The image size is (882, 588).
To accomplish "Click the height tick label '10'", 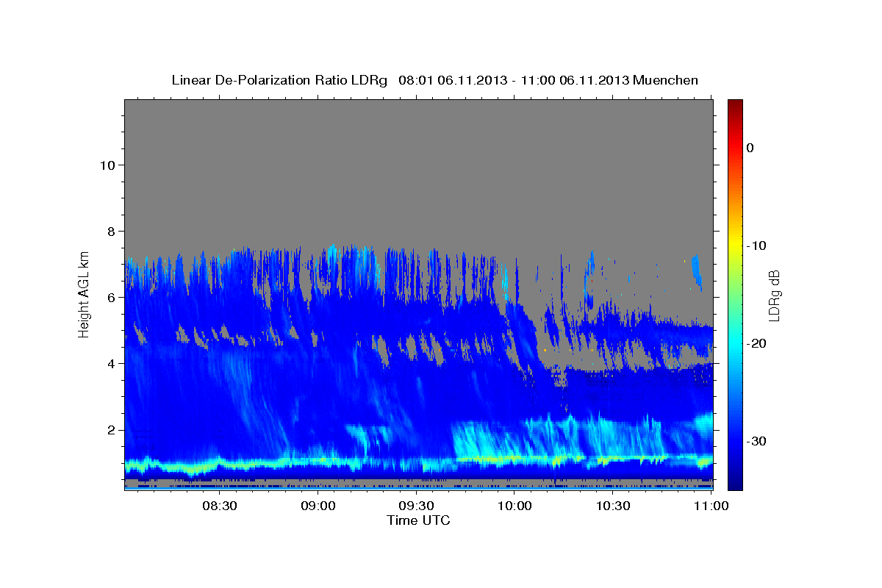I will [x=109, y=165].
